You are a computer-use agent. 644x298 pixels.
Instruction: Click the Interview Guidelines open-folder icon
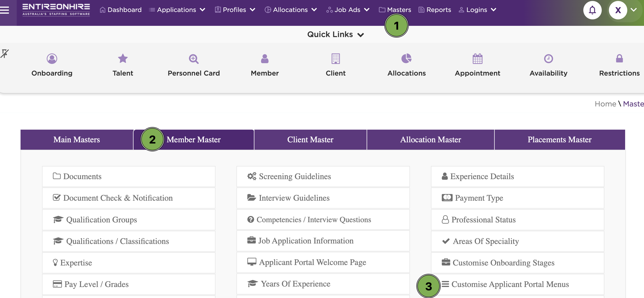252,197
